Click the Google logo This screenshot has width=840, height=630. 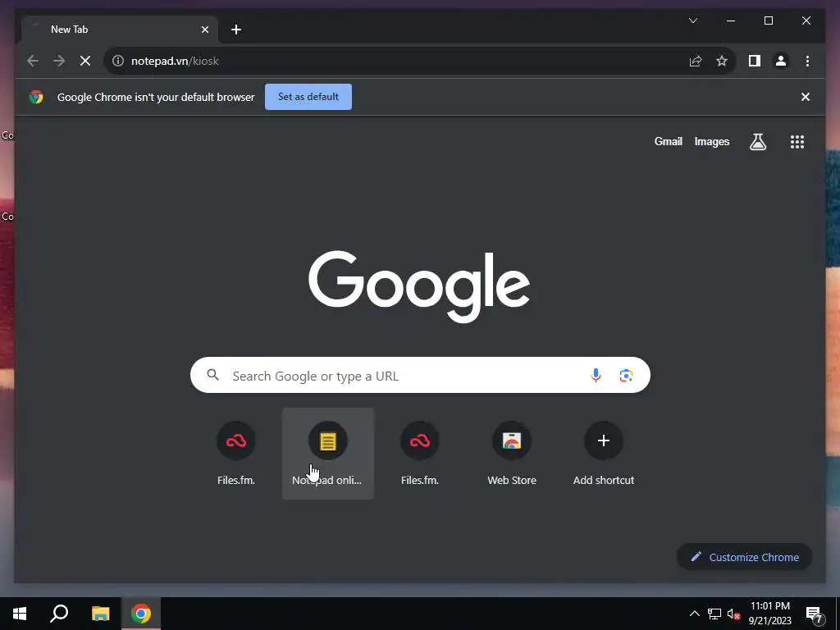pyautogui.click(x=419, y=286)
